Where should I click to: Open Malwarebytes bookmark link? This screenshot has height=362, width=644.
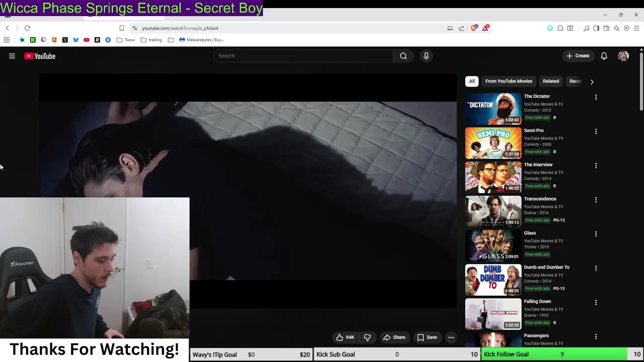201,40
